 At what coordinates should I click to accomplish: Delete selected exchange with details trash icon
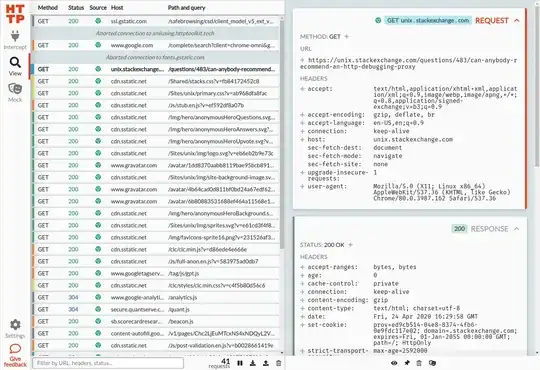click(x=419, y=363)
